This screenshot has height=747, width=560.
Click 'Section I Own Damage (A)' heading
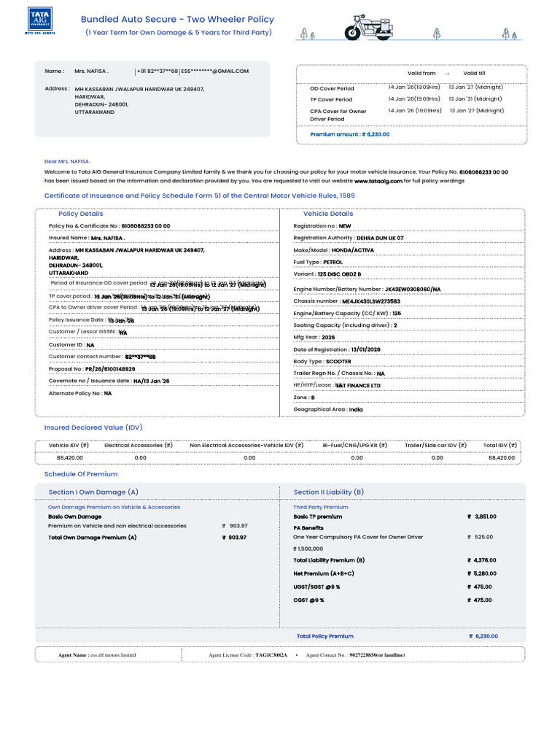click(x=93, y=492)
